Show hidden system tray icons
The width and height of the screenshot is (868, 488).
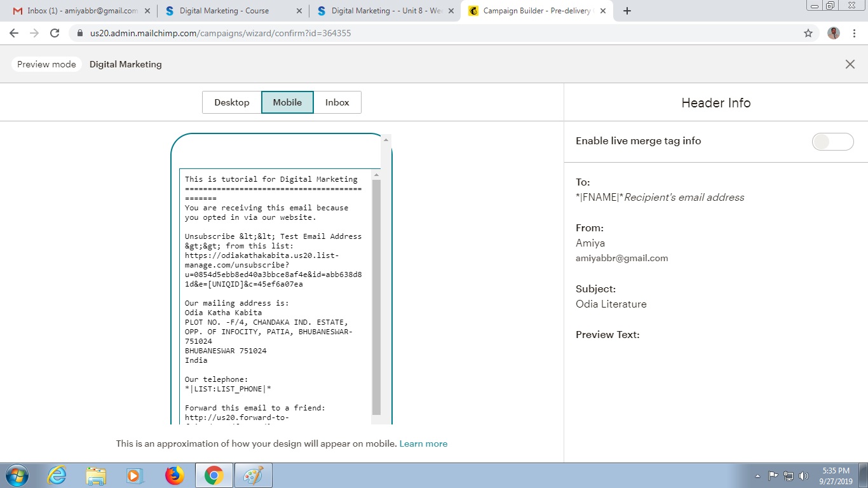pyautogui.click(x=757, y=476)
